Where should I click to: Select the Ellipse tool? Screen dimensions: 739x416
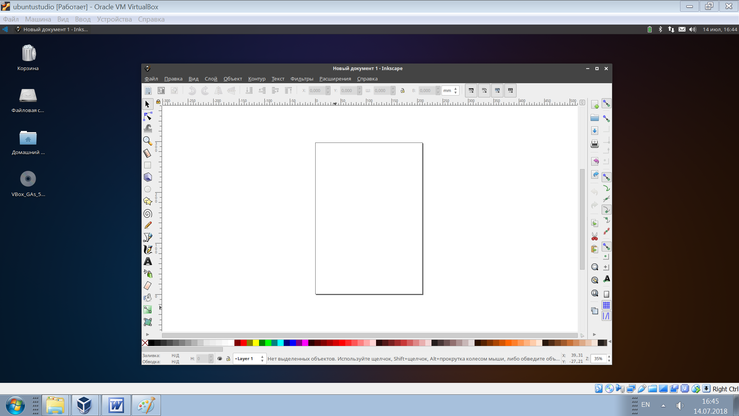pyautogui.click(x=148, y=189)
